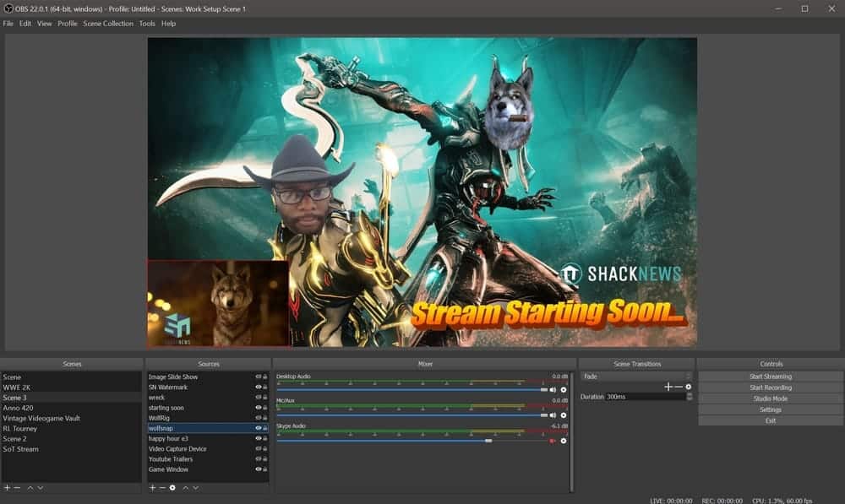This screenshot has height=504, width=845.
Task: Move selected source down in Sources list
Action: coord(196,488)
